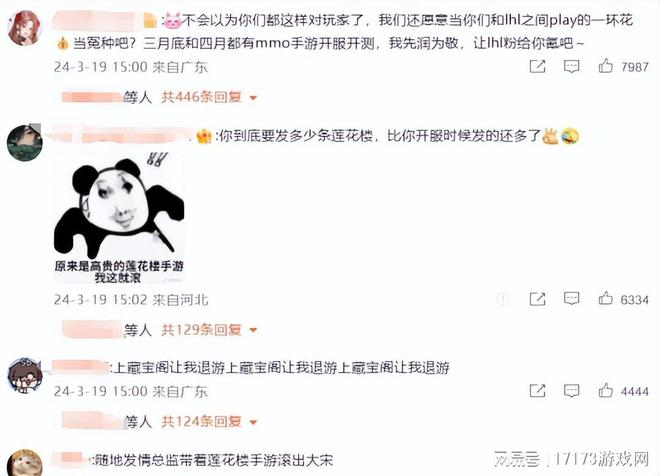This screenshot has height=476, width=660.
Task: Open fourth commenter's cat avatar
Action: tap(25, 463)
